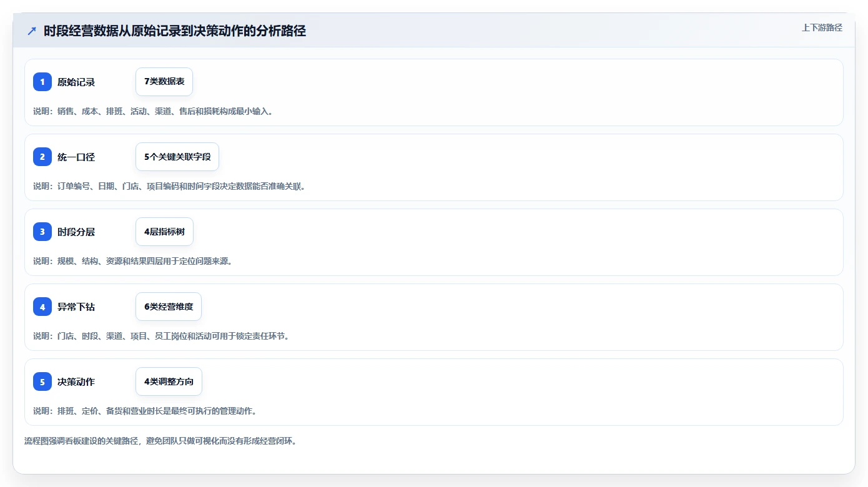
Task: Click the footer note starting 流程图强调看板建设
Action: (161, 441)
